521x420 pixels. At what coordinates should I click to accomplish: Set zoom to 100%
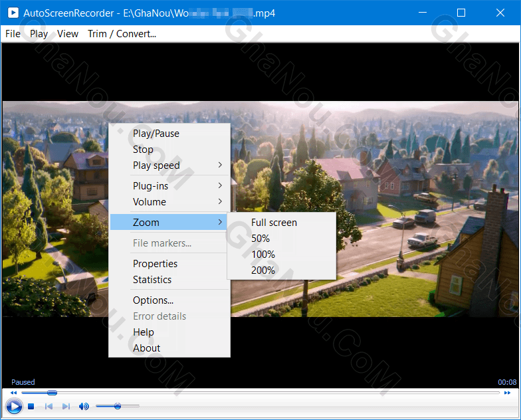282,254
